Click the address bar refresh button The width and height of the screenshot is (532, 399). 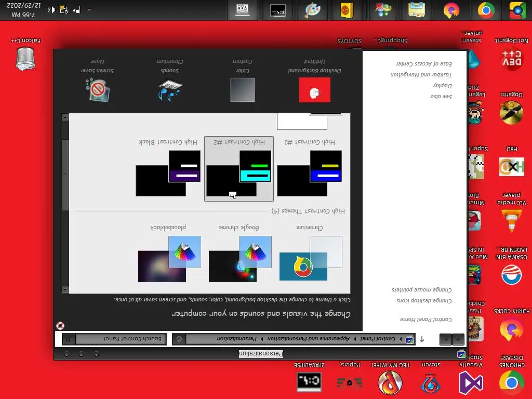coord(179,339)
